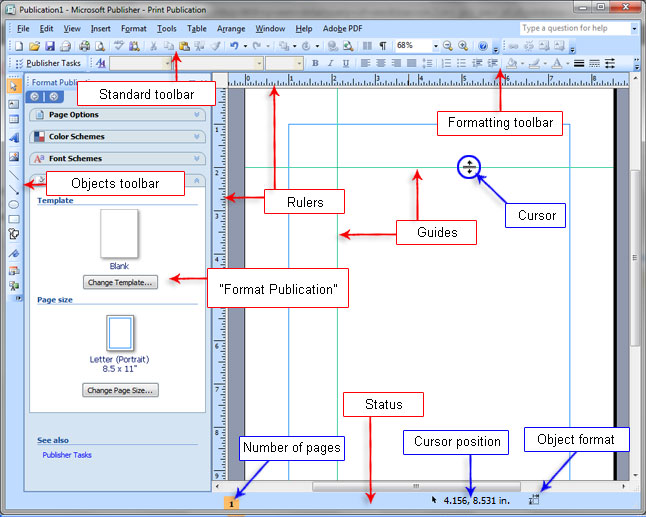Select the Insert Table tool
The image size is (646, 517).
(14, 119)
